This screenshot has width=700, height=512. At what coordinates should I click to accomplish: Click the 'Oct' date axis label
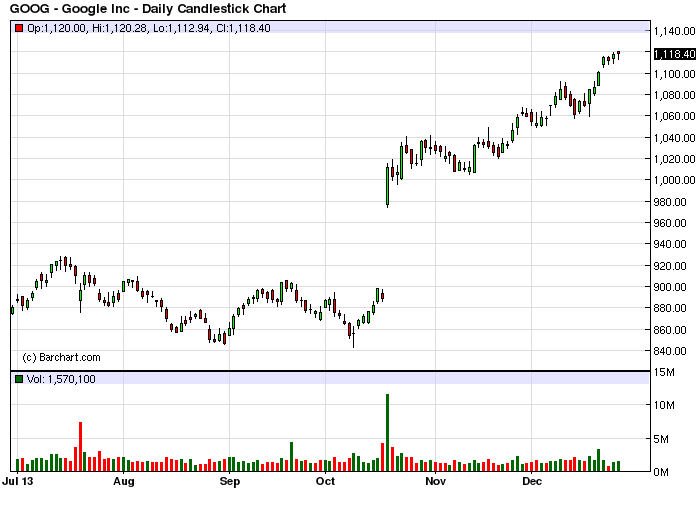point(325,481)
